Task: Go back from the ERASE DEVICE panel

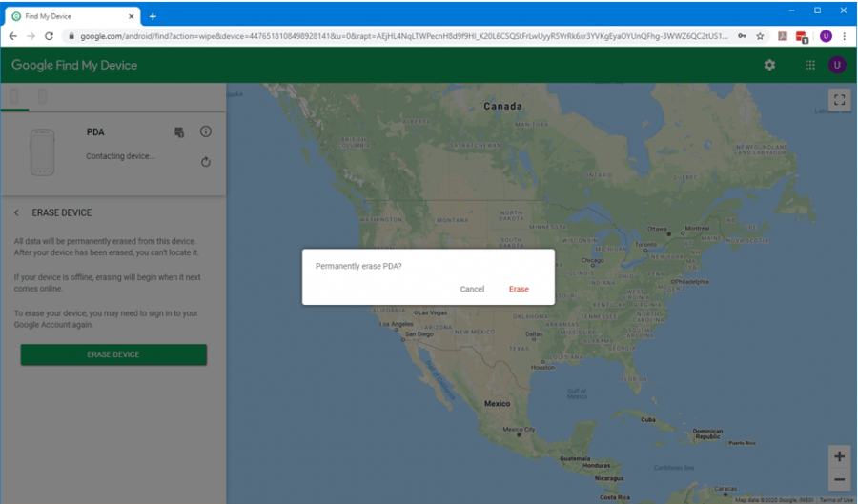Action: (x=16, y=212)
